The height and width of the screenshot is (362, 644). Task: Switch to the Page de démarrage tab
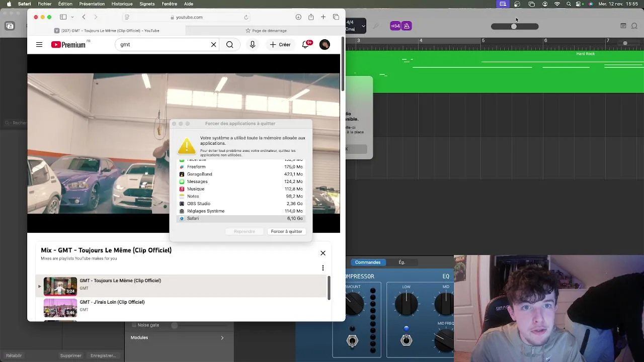(266, 31)
